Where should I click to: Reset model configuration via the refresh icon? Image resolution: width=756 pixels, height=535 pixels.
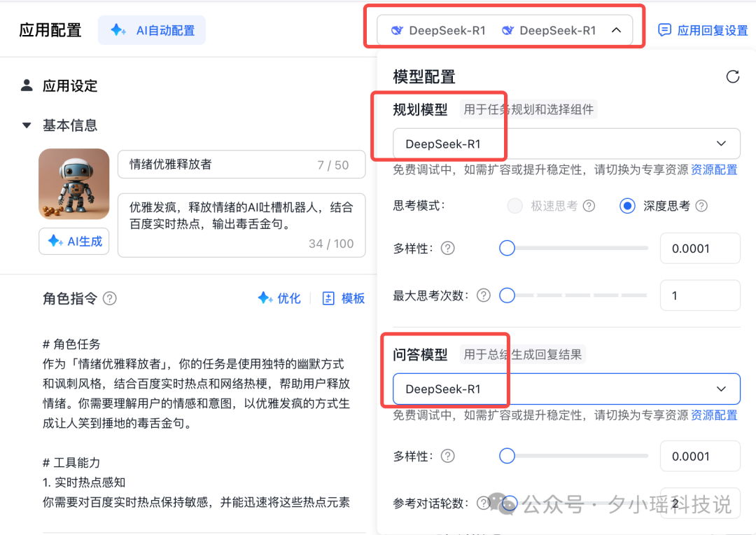(x=732, y=77)
